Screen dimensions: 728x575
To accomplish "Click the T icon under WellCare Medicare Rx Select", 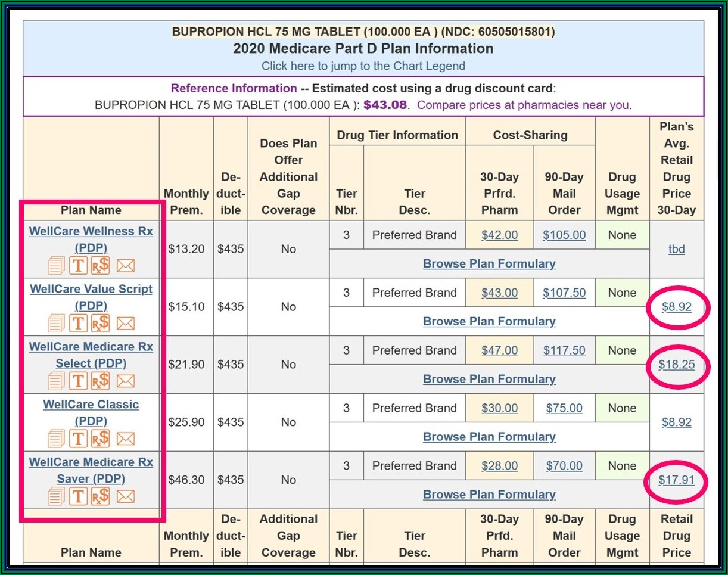I will pos(78,381).
